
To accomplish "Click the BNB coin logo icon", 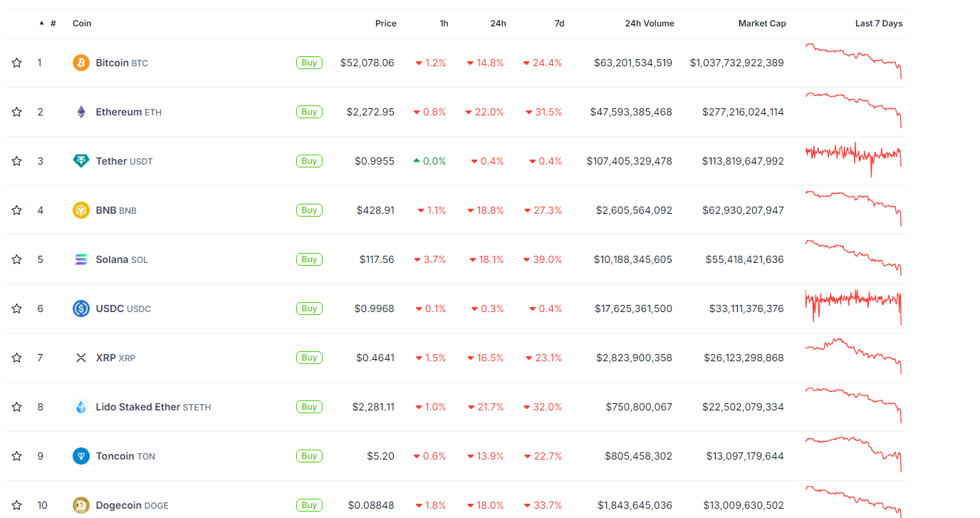I will [x=81, y=210].
